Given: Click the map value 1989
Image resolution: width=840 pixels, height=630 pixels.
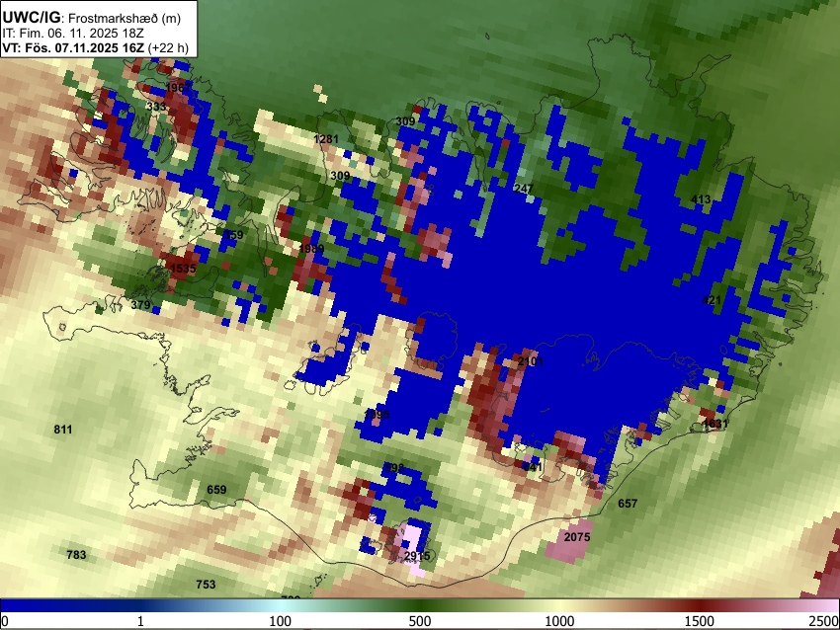Looking at the screenshot, I should [x=311, y=249].
